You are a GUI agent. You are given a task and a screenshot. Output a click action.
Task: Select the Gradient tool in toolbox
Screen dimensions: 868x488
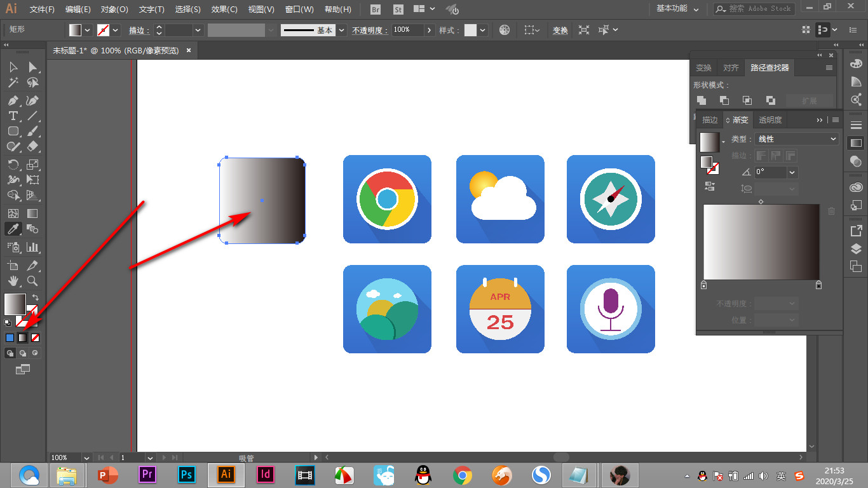point(33,213)
